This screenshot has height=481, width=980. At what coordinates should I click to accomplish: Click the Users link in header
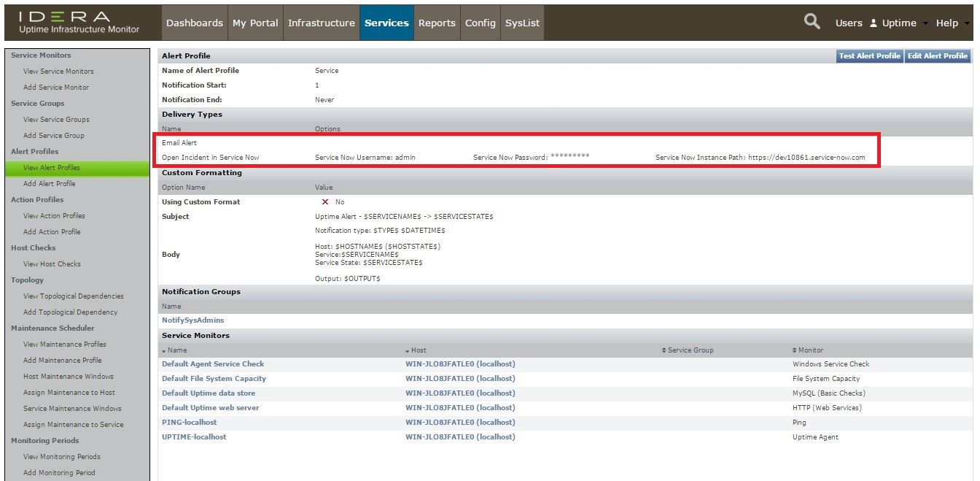click(849, 23)
